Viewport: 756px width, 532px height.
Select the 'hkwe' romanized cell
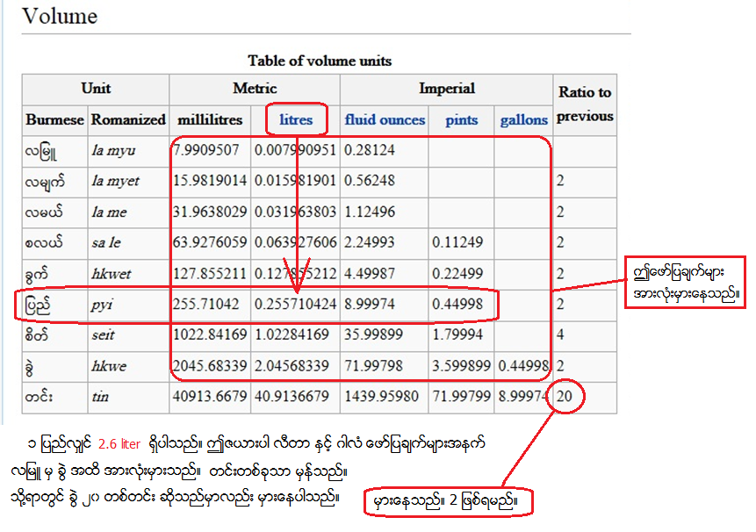[x=109, y=366]
